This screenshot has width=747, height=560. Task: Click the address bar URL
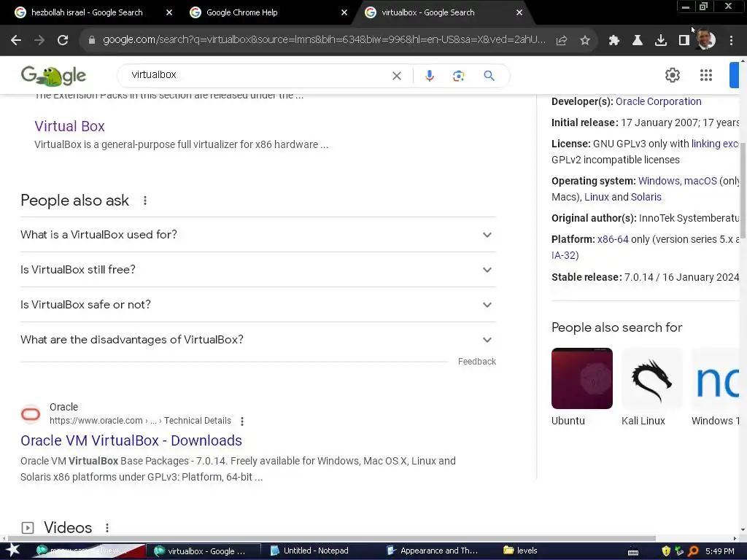coord(324,40)
